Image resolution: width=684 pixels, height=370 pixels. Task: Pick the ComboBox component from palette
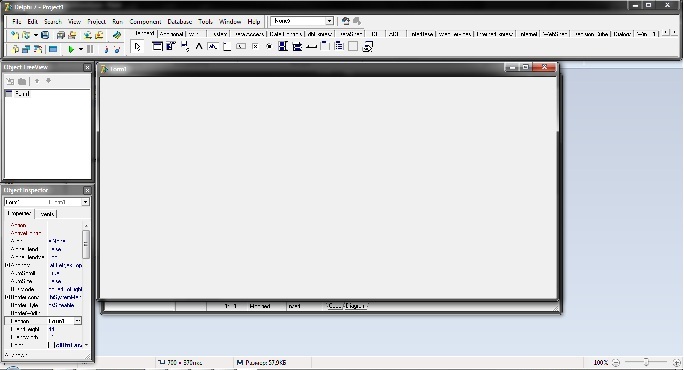tap(297, 46)
